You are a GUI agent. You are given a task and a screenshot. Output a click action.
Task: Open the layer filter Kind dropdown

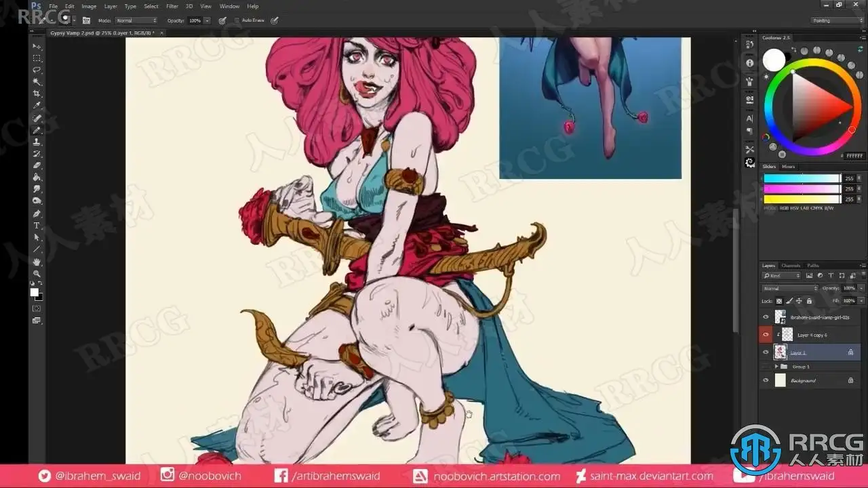tap(782, 276)
